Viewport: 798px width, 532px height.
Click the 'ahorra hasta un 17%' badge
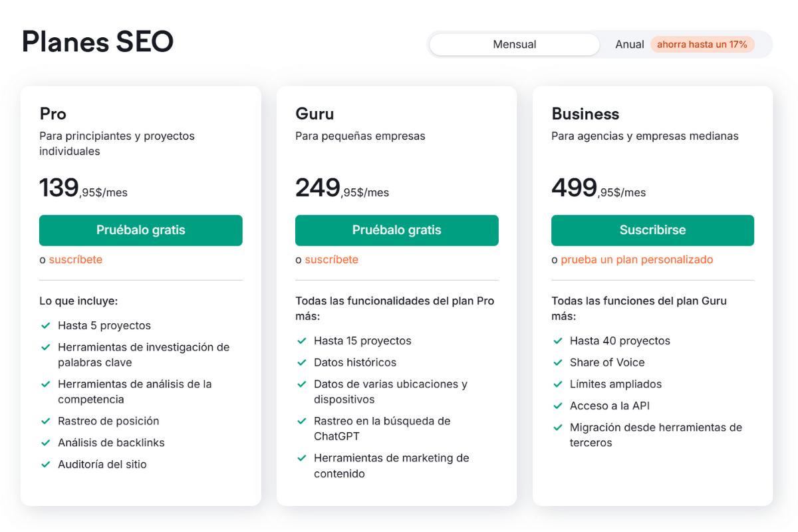(702, 45)
